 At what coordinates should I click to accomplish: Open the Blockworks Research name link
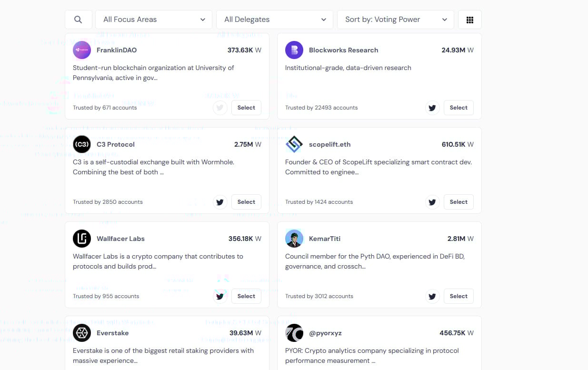point(343,50)
